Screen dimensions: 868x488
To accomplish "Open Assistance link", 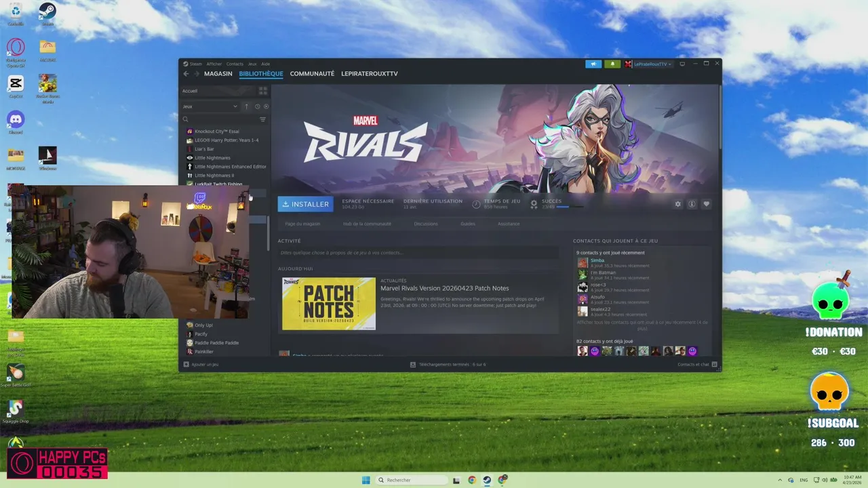I will (x=509, y=224).
